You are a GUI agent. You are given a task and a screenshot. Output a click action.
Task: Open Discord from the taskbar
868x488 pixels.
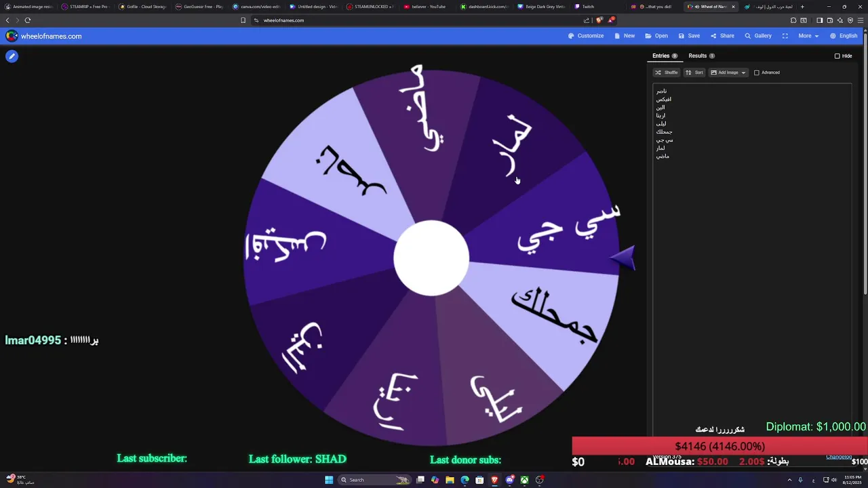509,480
